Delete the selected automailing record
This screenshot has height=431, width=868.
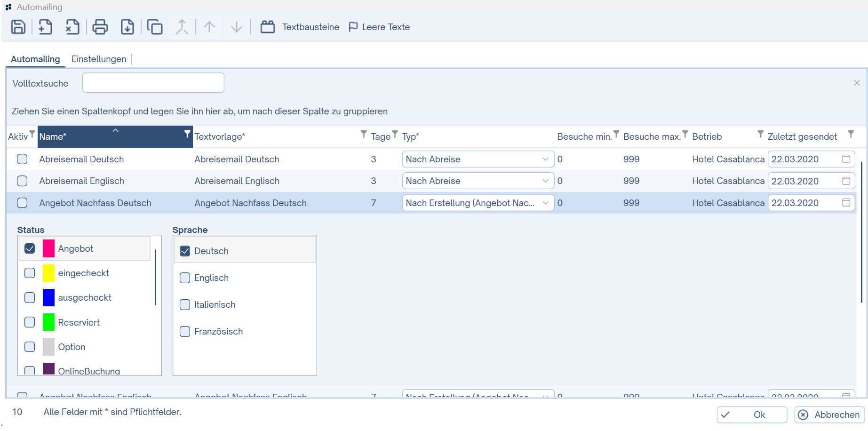[72, 27]
